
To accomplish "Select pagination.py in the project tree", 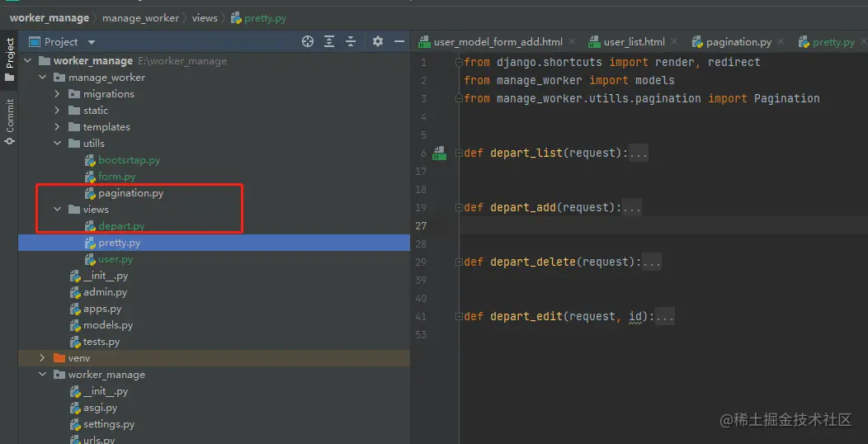I will click(x=130, y=193).
